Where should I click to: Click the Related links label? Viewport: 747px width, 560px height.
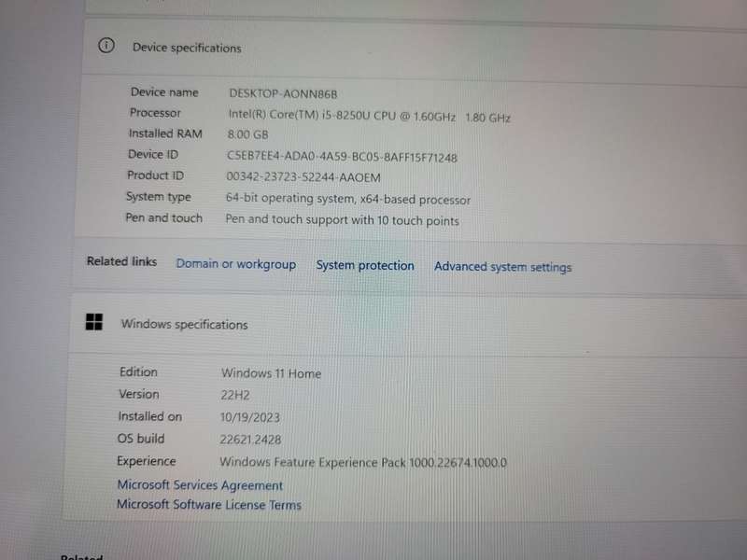tap(121, 261)
